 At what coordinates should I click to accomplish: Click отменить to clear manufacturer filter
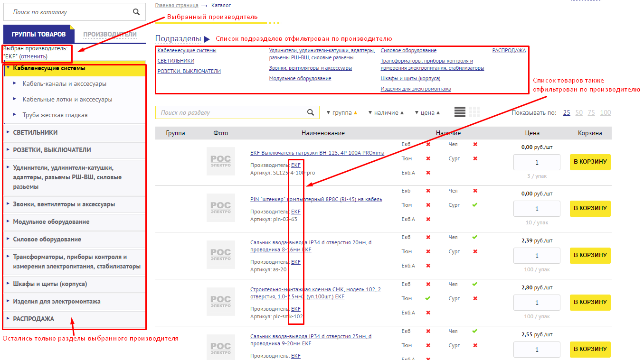33,56
